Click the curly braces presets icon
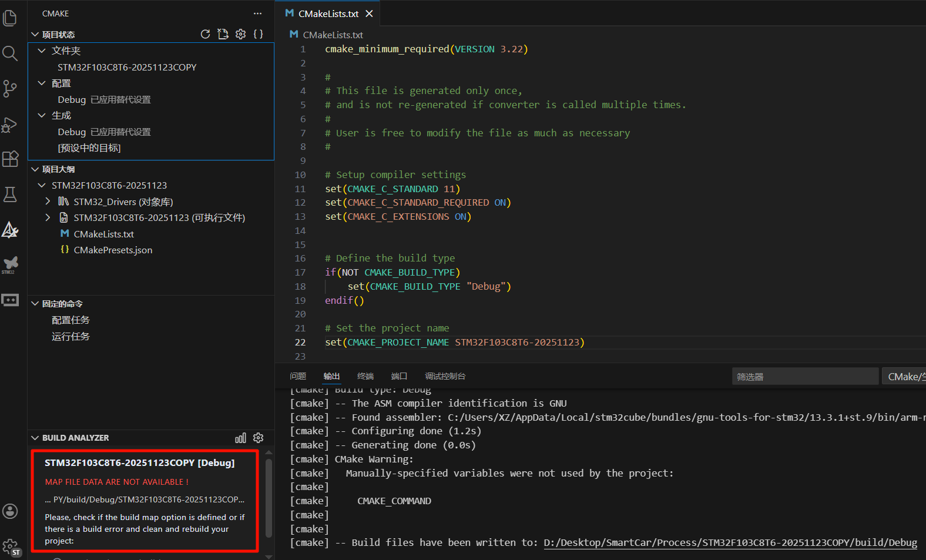The width and height of the screenshot is (926, 560). point(258,34)
